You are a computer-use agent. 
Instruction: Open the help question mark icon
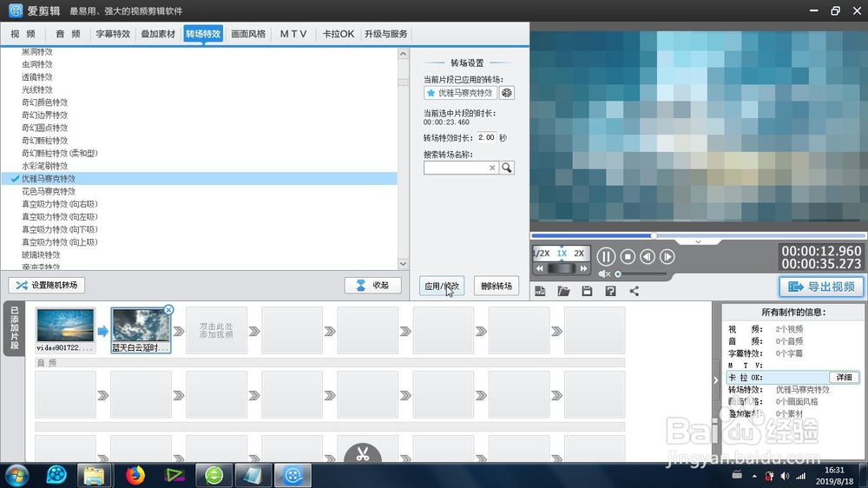coord(610,291)
